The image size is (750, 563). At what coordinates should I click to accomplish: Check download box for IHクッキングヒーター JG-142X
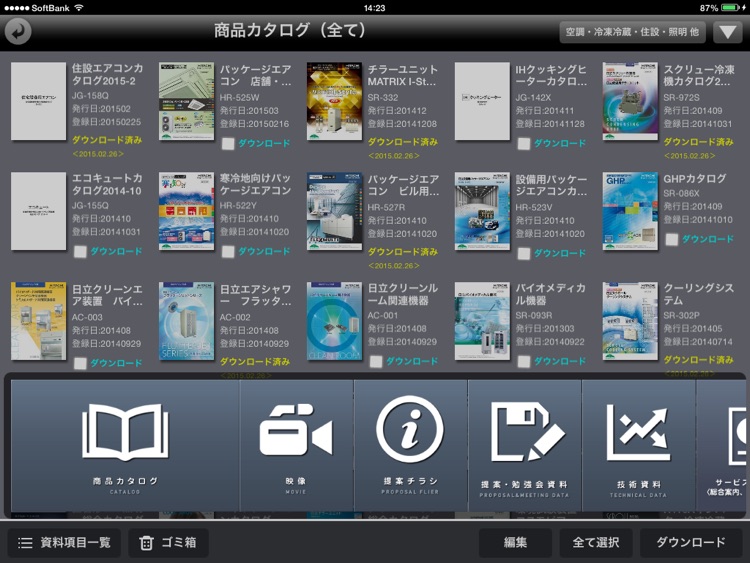pos(524,144)
